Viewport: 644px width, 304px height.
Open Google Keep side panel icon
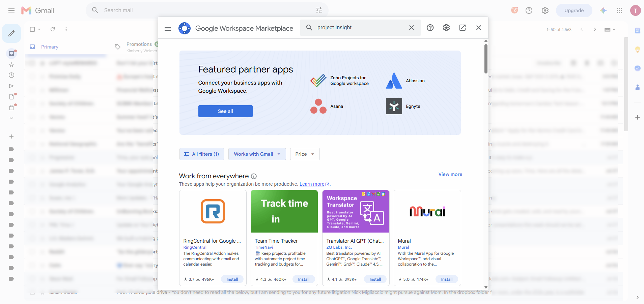pos(638,50)
